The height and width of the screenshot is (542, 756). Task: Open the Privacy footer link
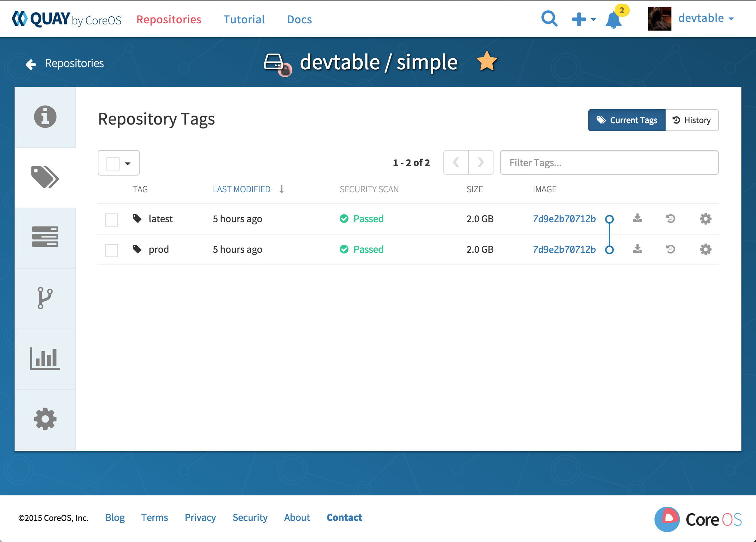[x=200, y=518]
